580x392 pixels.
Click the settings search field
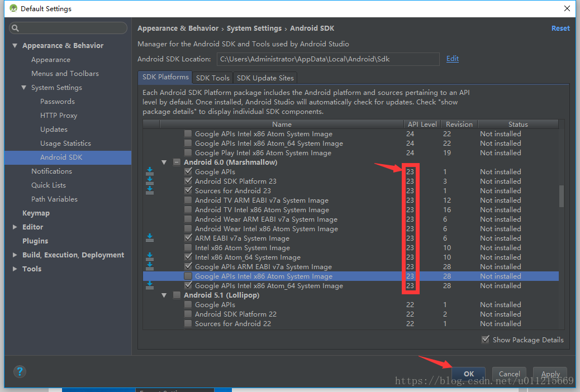tap(68, 28)
